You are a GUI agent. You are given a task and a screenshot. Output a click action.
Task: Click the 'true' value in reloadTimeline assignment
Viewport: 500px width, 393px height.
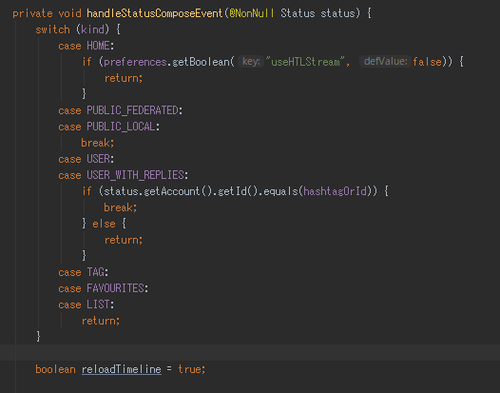pos(189,369)
